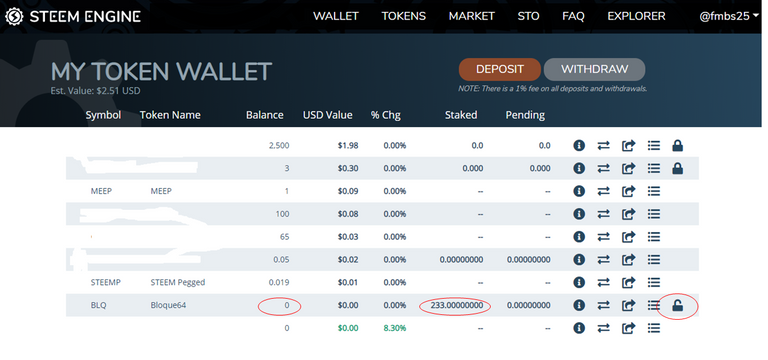Screen dimensions: 768x360
Task: Click the DEPOSIT button
Action: 500,69
